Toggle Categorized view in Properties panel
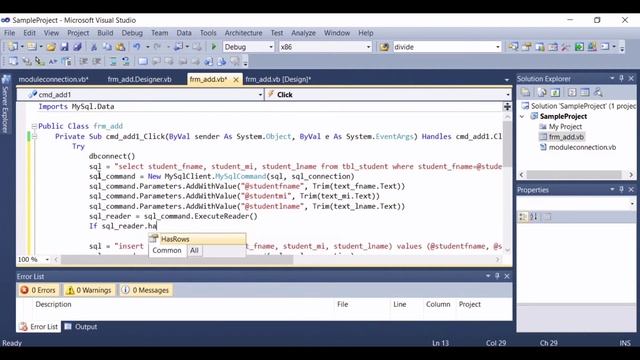640x360 pixels. click(523, 217)
